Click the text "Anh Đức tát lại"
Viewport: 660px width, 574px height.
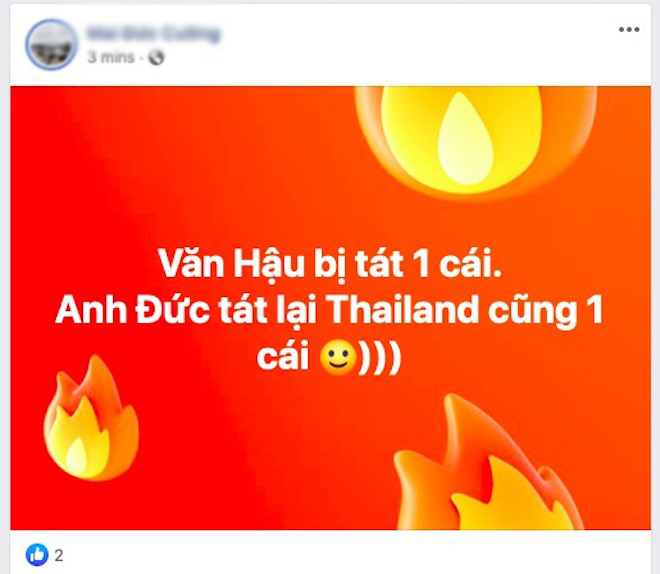click(x=186, y=310)
